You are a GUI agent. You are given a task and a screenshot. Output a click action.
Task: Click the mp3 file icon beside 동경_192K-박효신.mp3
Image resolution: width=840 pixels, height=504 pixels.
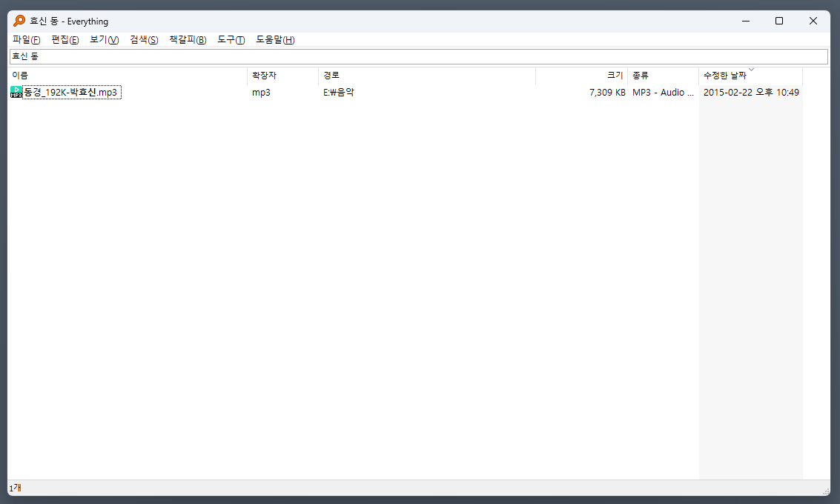[16, 92]
